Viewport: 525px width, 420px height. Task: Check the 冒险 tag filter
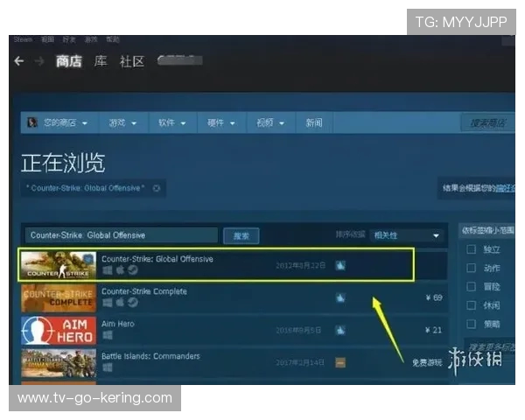tap(471, 287)
